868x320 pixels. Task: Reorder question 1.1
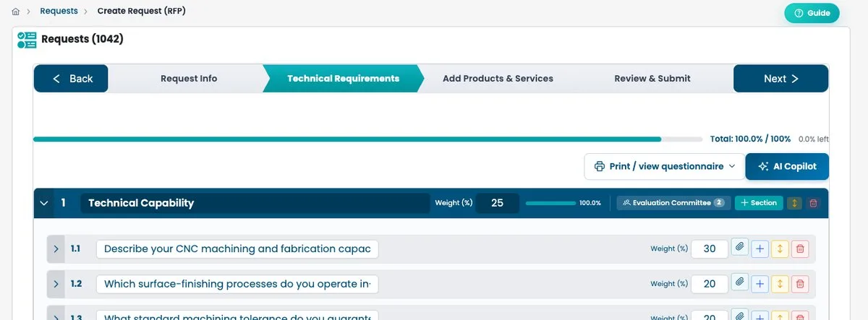[x=780, y=249]
